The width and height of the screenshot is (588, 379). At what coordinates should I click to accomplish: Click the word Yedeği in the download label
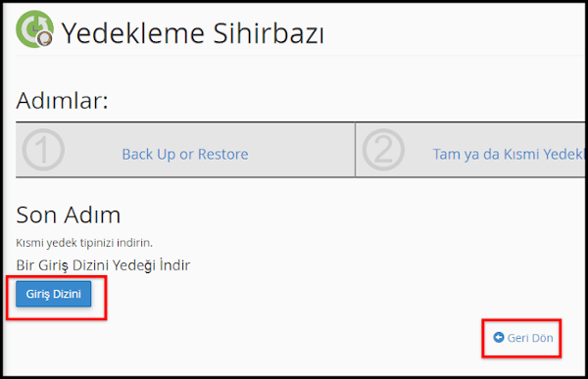coord(134,265)
